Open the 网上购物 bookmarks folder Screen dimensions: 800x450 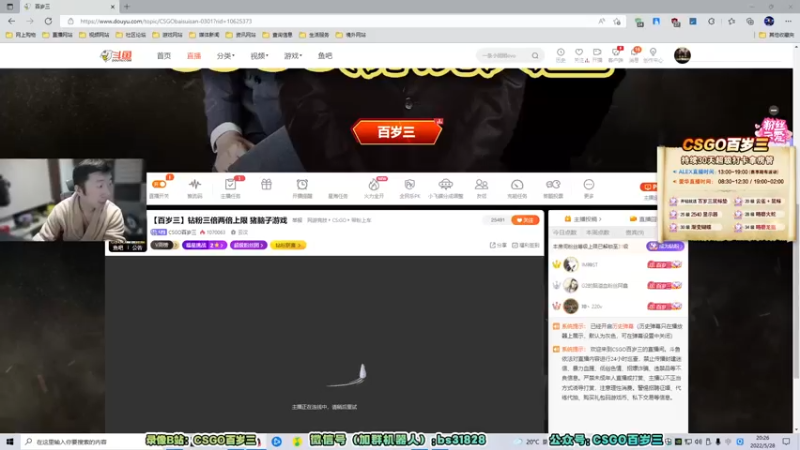point(21,35)
